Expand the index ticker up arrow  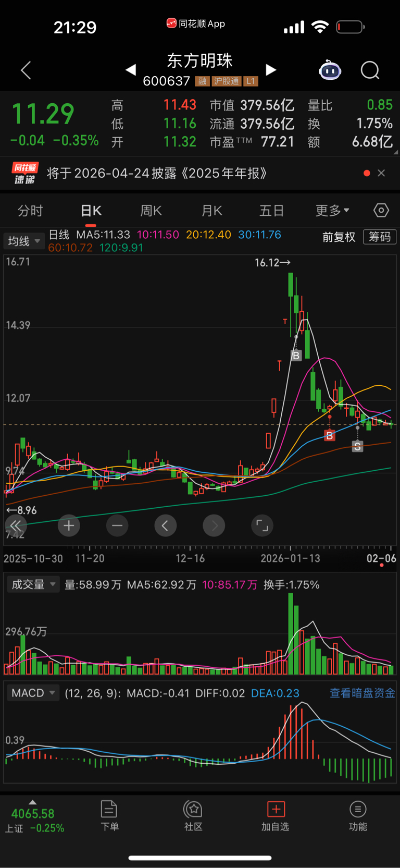(x=32, y=802)
